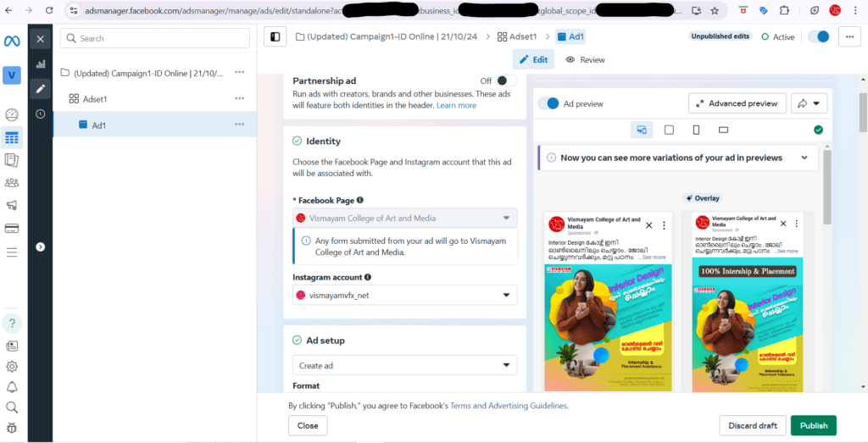Image resolution: width=868 pixels, height=443 pixels.
Task: Select the Campaign1 breadcrumb
Action: tap(387, 36)
